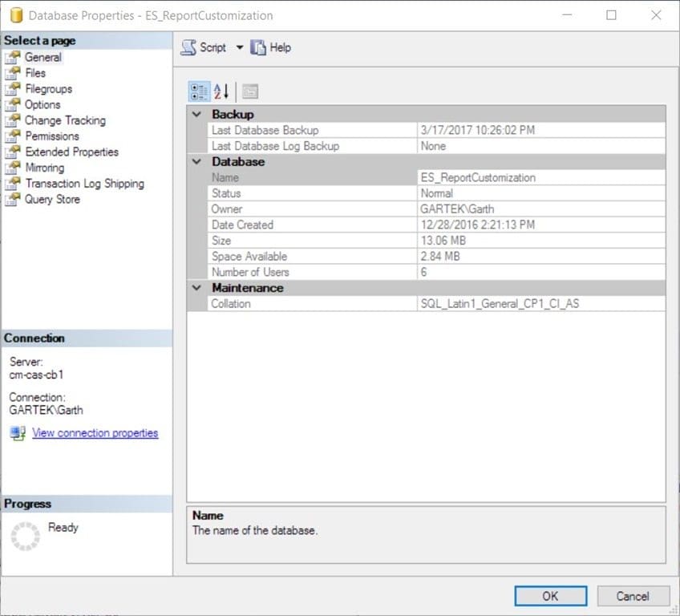Select the Date Created property row

point(436,225)
